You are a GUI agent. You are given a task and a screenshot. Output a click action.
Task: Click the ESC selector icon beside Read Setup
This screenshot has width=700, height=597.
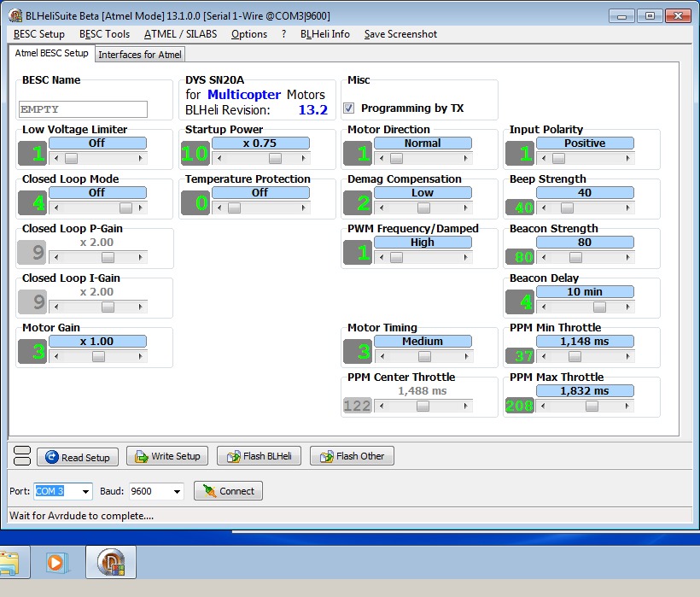22,456
